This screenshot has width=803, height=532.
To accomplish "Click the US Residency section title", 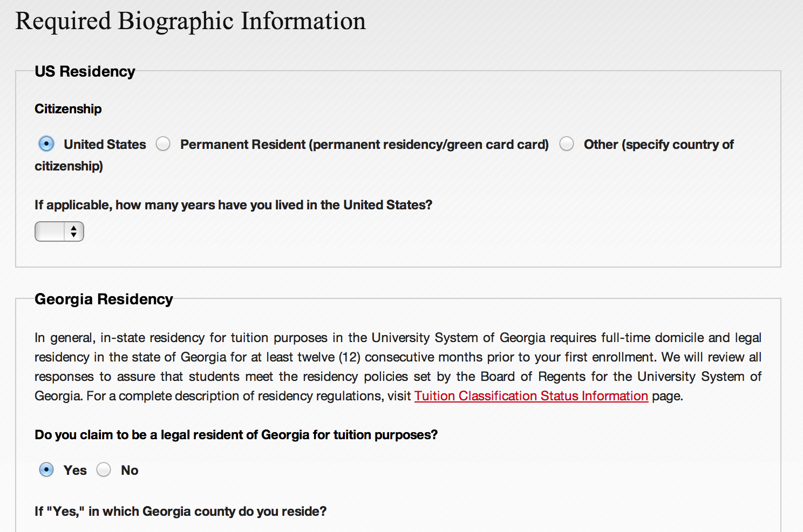I will (85, 71).
